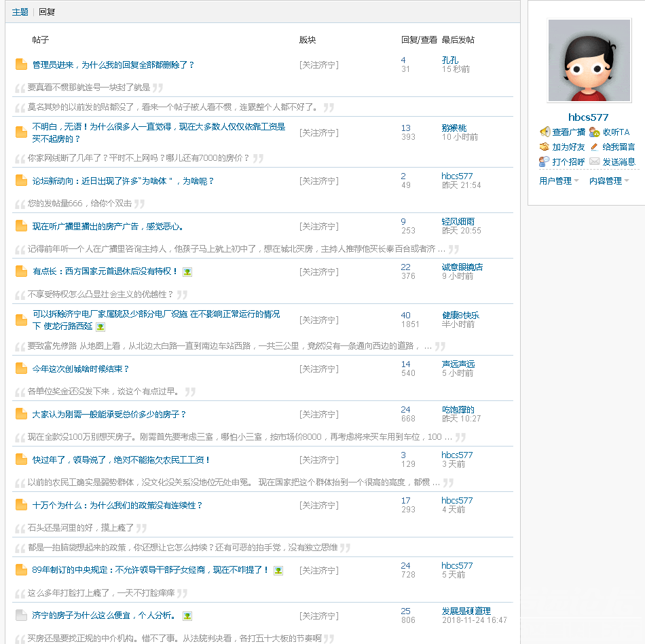The height and width of the screenshot is (644, 645).
Task: Click the 打个招呼 greeting icon
Action: (x=543, y=162)
